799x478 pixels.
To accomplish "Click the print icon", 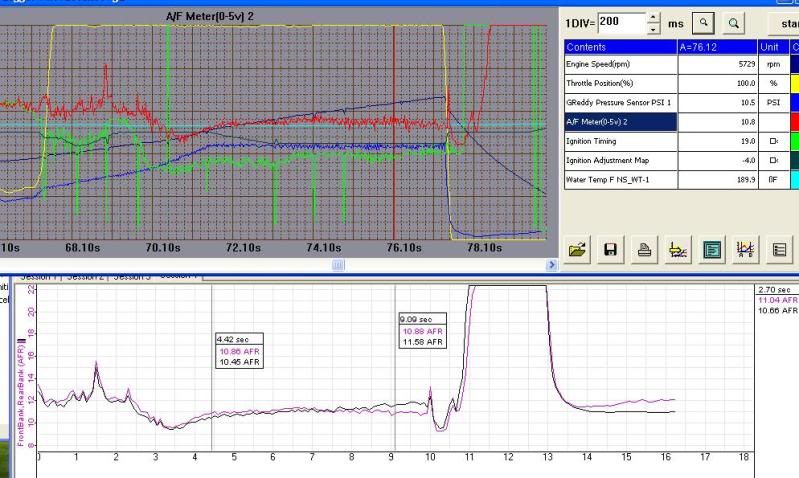I will click(643, 252).
